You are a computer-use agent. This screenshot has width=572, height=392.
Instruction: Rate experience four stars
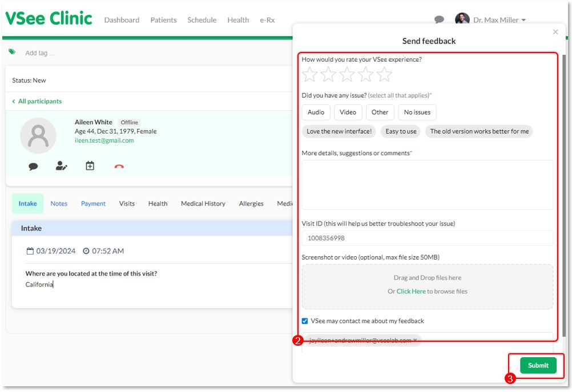[x=365, y=74]
